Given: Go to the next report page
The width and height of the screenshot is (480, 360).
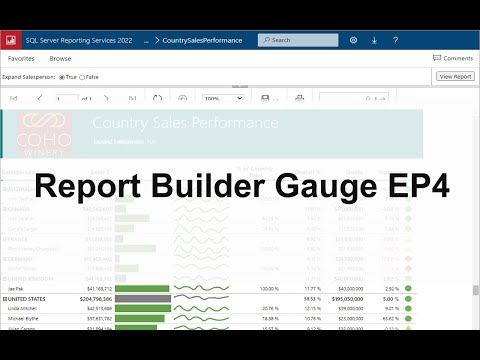Looking at the screenshot, I should (106, 98).
